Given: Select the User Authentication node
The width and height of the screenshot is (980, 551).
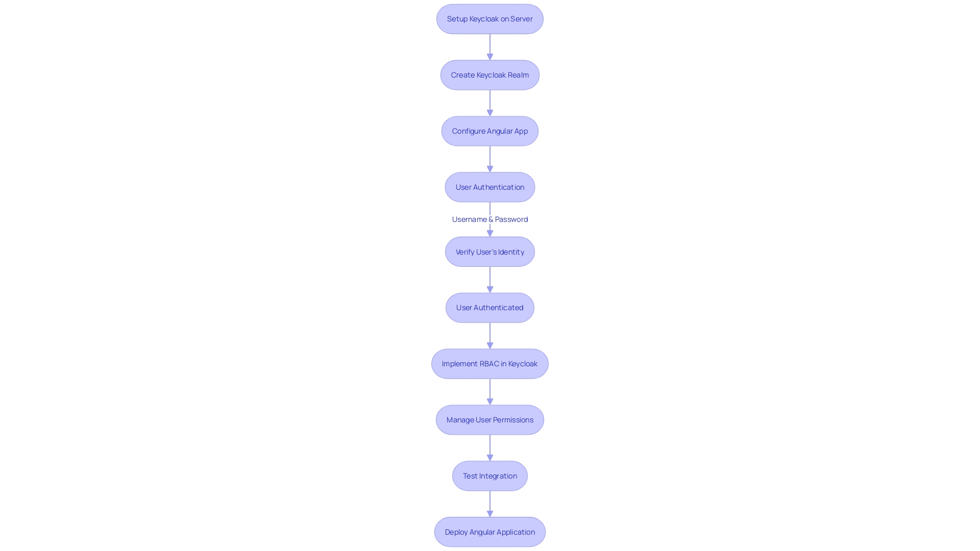Looking at the screenshot, I should click(x=489, y=186).
